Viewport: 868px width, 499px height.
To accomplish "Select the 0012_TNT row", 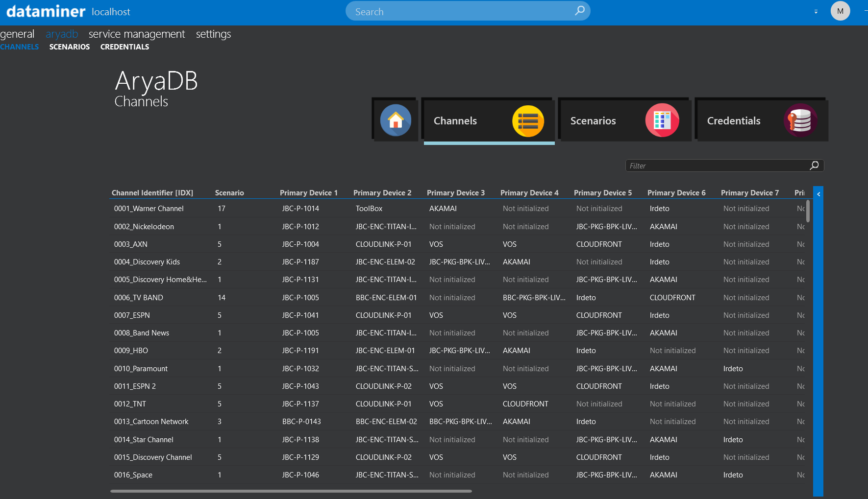I will pyautogui.click(x=458, y=404).
